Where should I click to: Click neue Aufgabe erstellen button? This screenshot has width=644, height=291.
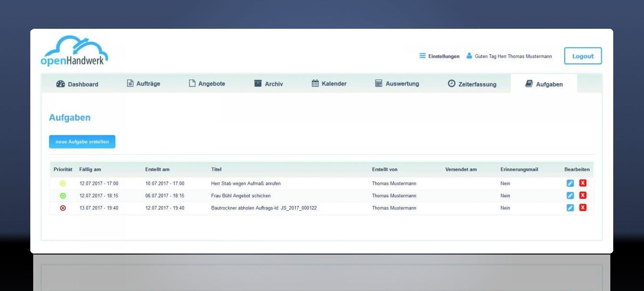[82, 142]
